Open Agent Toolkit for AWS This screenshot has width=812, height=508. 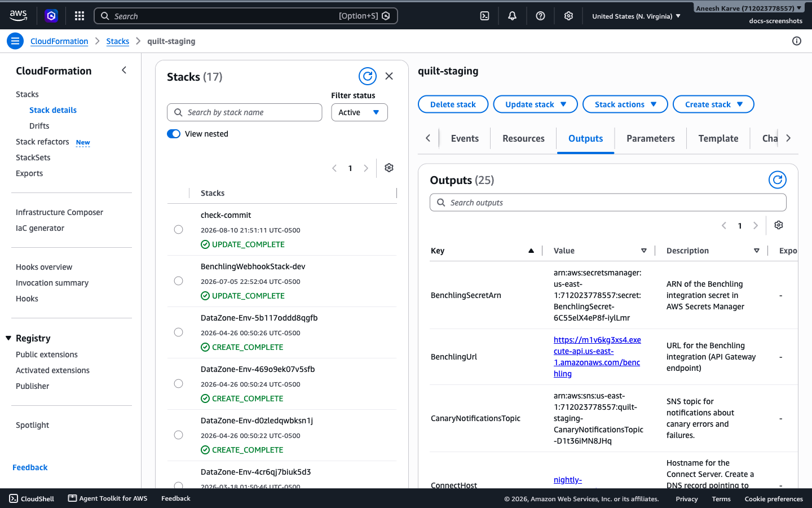coord(108,498)
